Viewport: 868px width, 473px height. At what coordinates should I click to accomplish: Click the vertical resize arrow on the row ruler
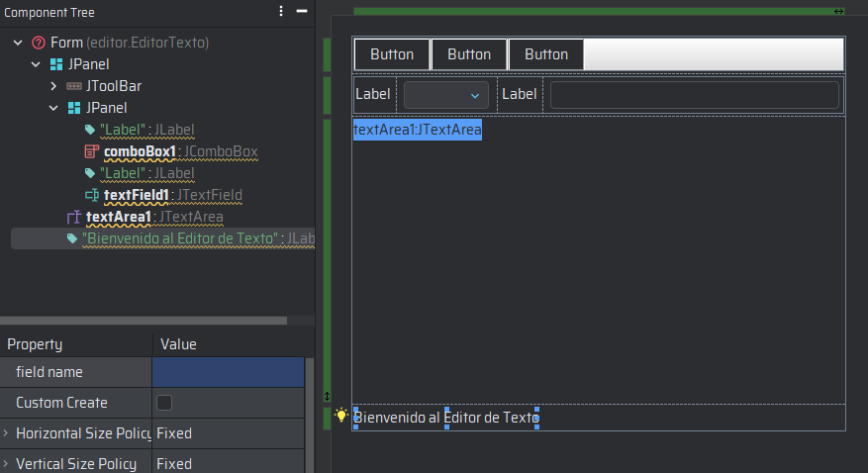[x=328, y=396]
